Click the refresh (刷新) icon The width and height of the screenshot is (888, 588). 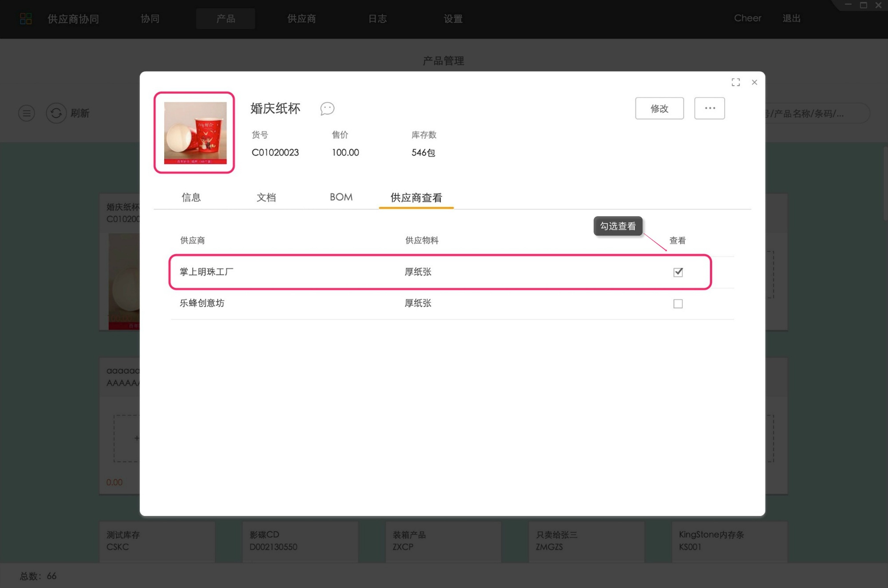click(x=56, y=113)
